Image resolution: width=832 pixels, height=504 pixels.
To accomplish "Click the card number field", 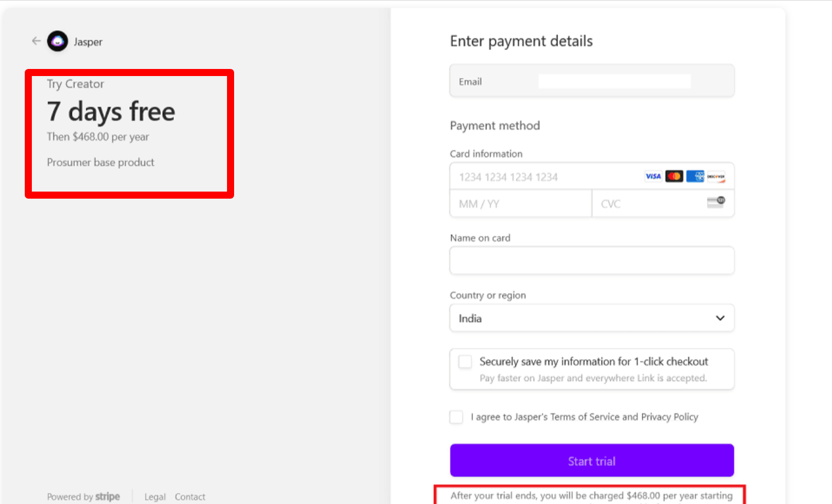I will pyautogui.click(x=545, y=177).
